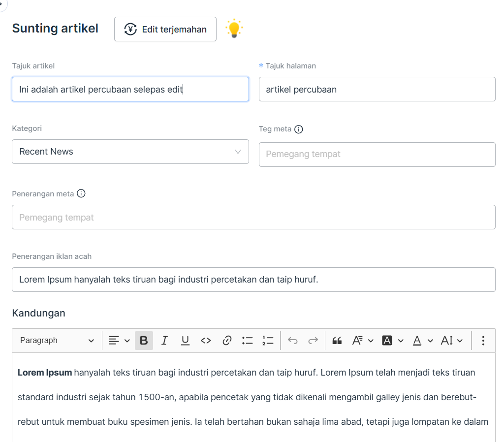Toggle underline text formatting

pos(185,341)
